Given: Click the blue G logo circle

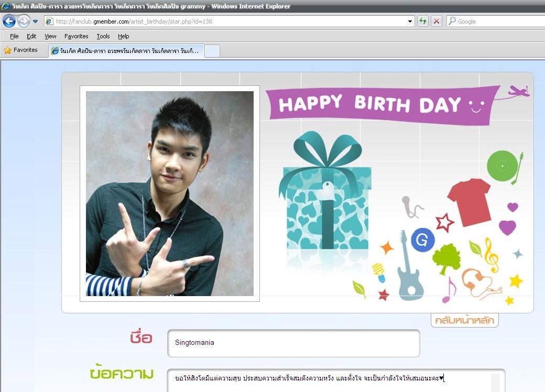Looking at the screenshot, I should coord(423,240).
